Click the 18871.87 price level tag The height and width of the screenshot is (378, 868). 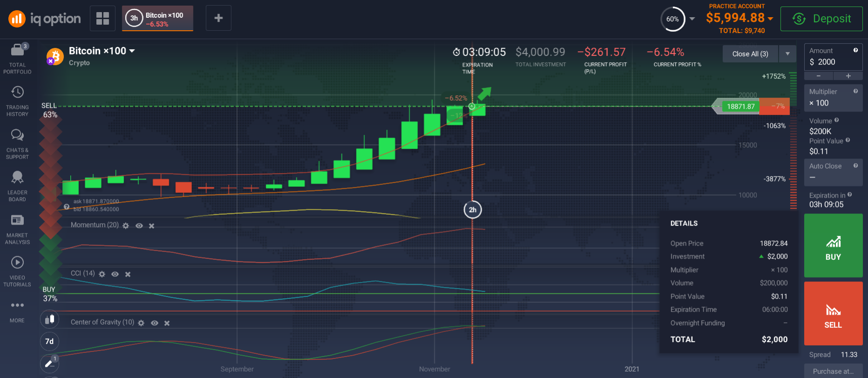pyautogui.click(x=740, y=106)
